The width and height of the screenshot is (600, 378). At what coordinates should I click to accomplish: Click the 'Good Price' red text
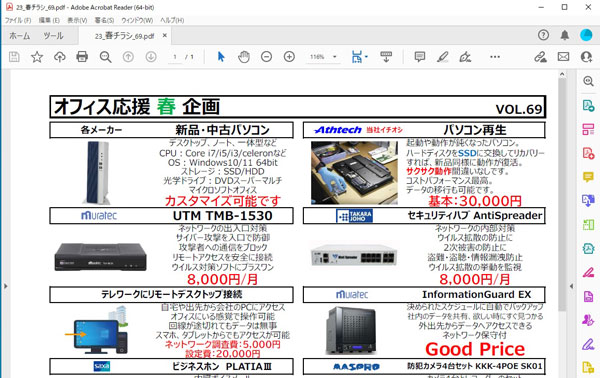pos(475,349)
